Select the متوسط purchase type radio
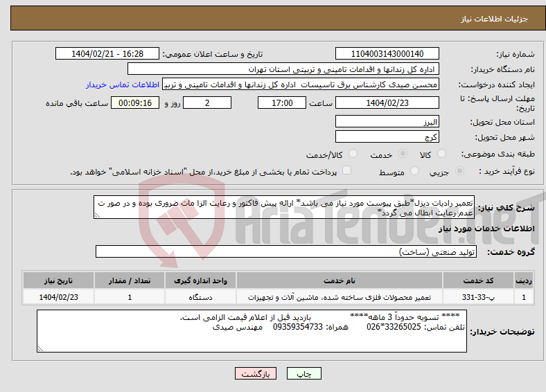Screen dimensions: 546x392 [x=414, y=170]
